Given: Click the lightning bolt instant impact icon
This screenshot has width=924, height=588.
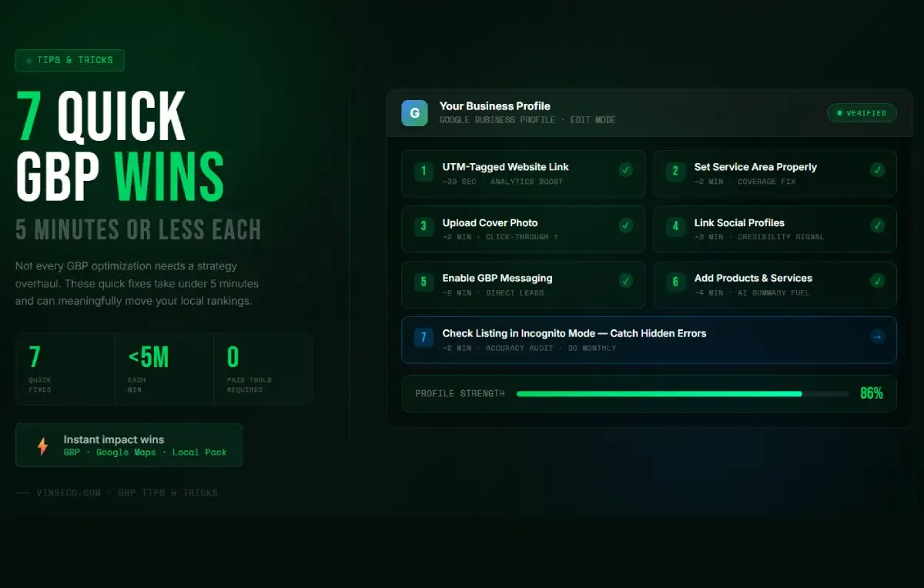Looking at the screenshot, I should [42, 446].
